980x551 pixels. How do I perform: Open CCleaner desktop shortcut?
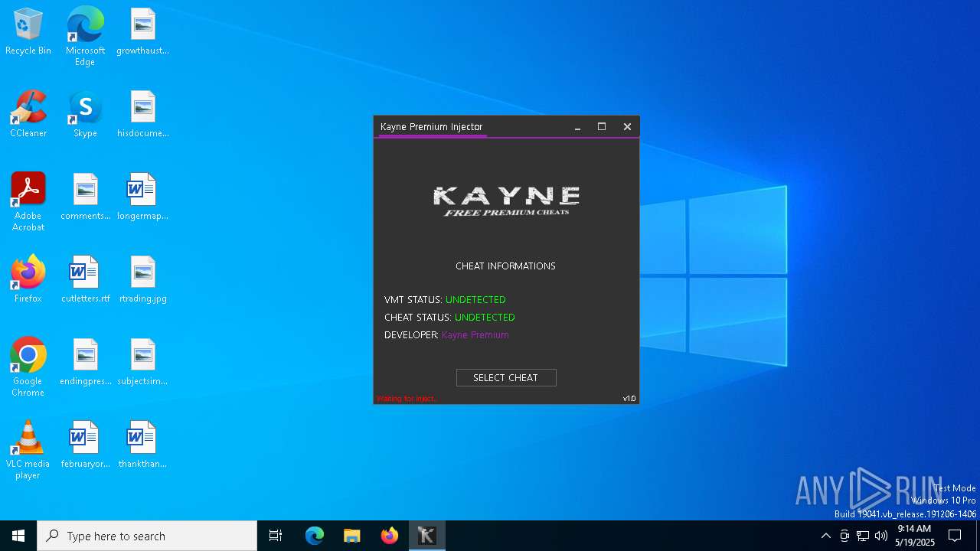point(28,115)
